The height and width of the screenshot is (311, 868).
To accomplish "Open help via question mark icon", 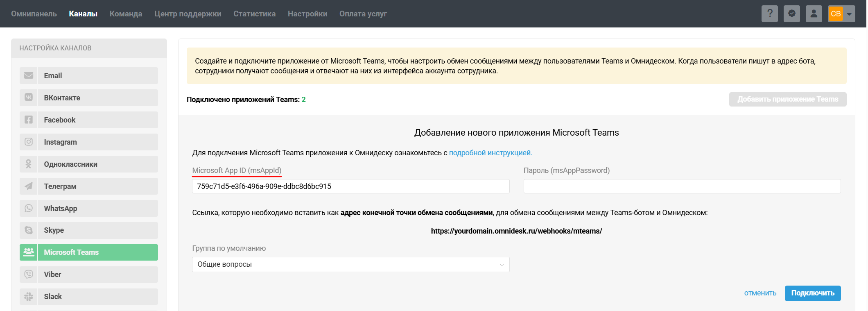I will pyautogui.click(x=770, y=14).
